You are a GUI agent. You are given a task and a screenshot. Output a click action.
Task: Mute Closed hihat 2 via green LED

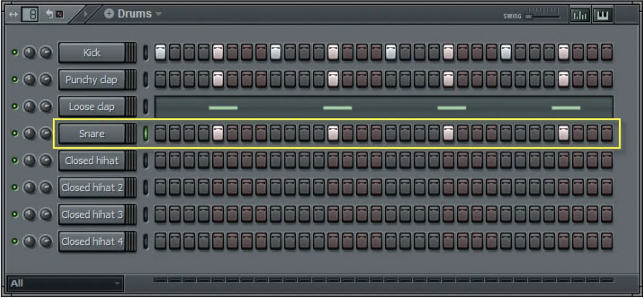[x=15, y=187]
